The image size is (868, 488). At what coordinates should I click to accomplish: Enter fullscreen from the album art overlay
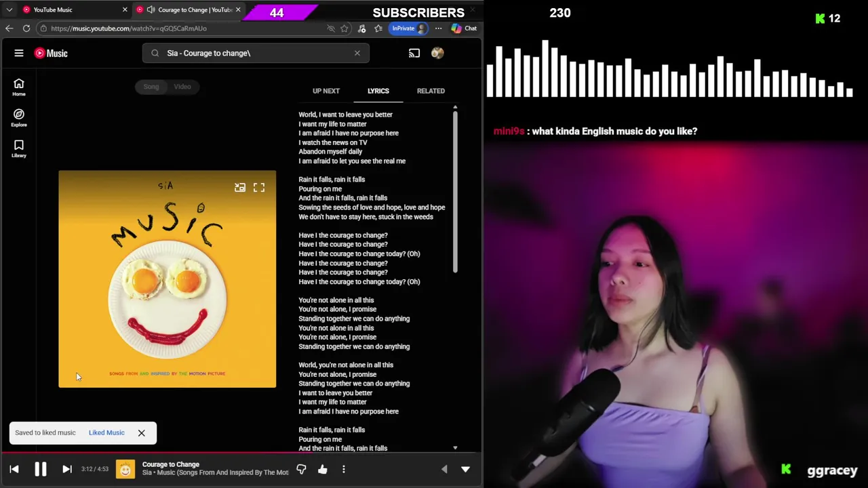tap(259, 188)
